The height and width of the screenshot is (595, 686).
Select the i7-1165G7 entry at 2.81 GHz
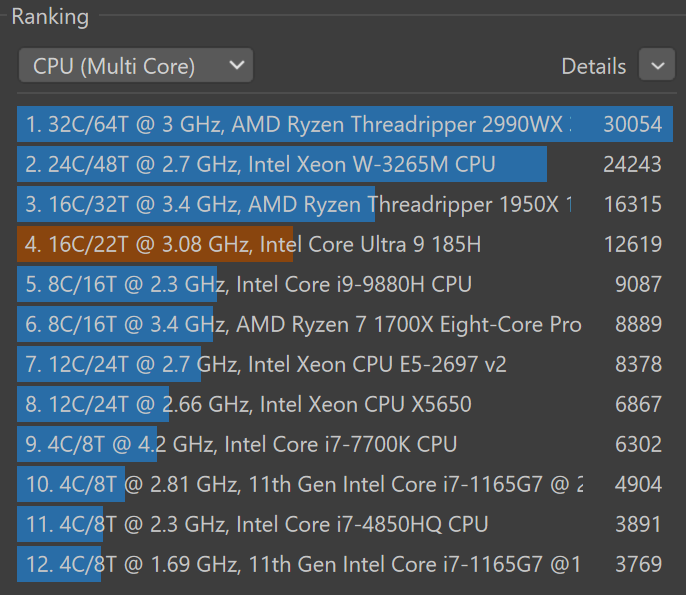pos(300,484)
